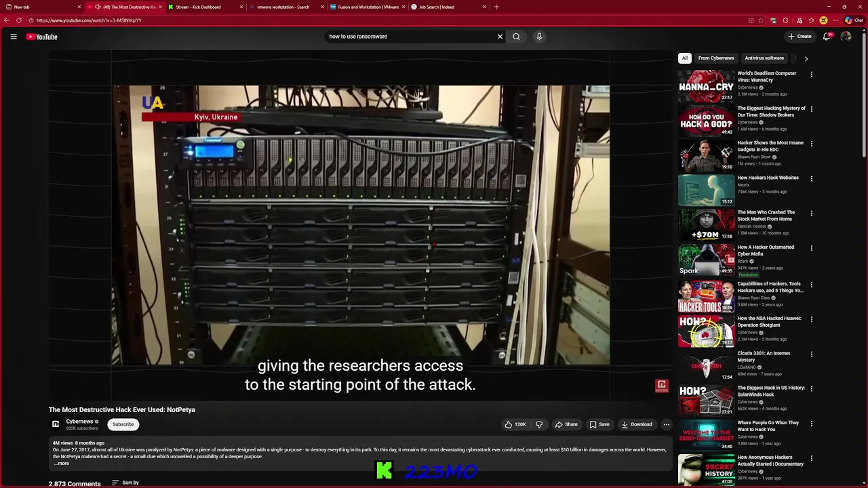Open a new browser tab
Image resolution: width=868 pixels, height=488 pixels.
(496, 7)
